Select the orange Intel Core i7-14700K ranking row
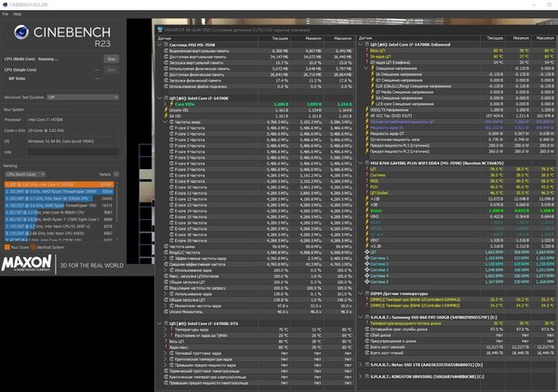The width and height of the screenshot is (558, 392). 60,185
